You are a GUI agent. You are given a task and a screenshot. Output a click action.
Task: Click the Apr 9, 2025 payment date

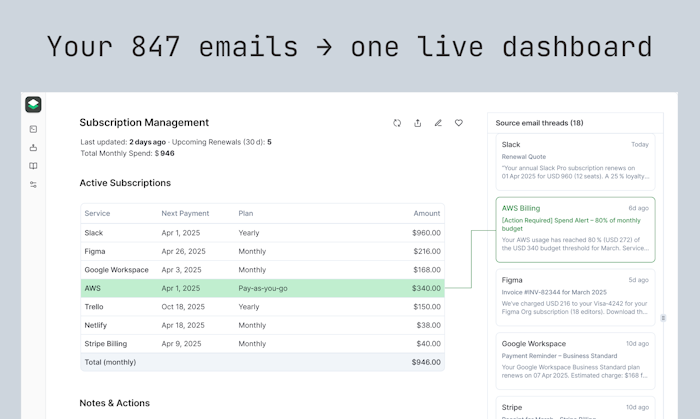[181, 344]
